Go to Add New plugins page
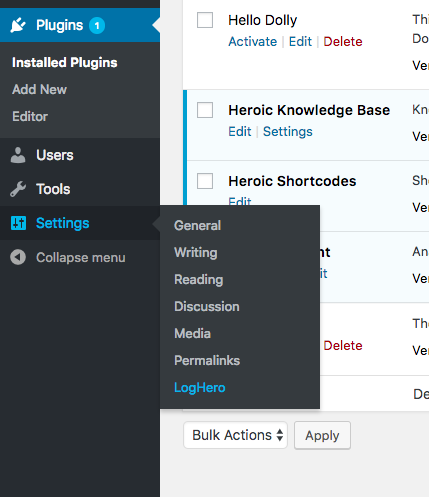Image resolution: width=429 pixels, height=497 pixels. point(39,89)
